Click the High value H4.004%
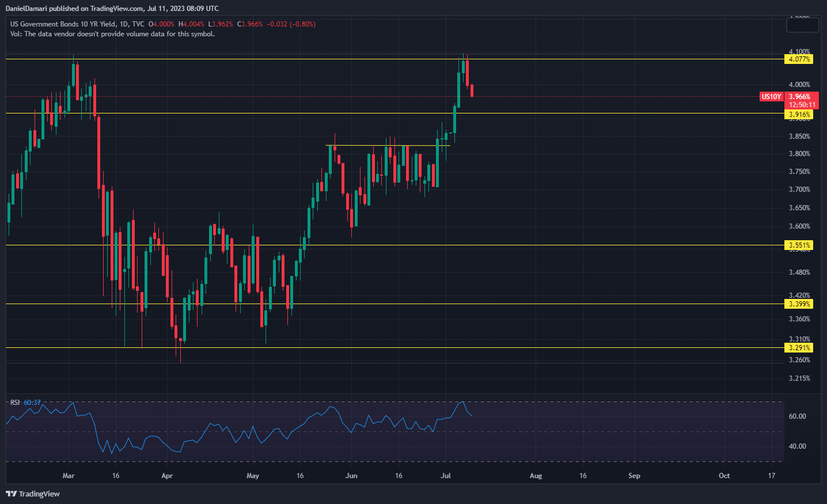827x504 pixels. click(191, 24)
